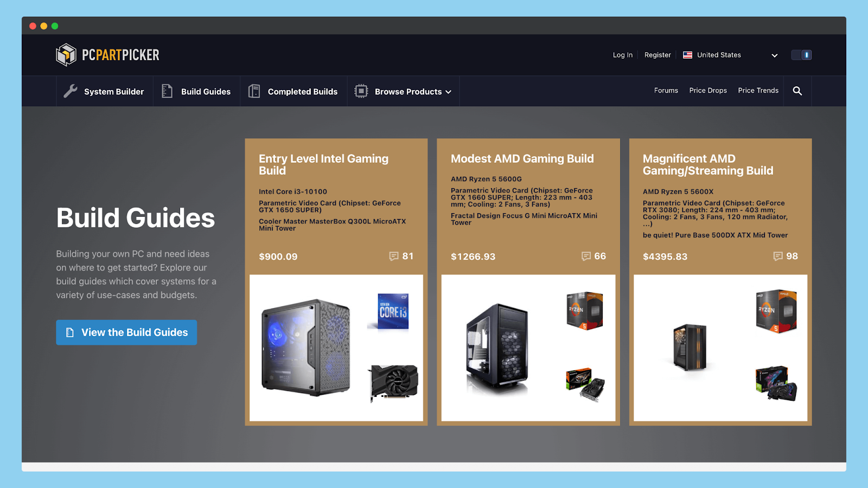Go to Forums
868x488 pixels.
[x=666, y=91]
